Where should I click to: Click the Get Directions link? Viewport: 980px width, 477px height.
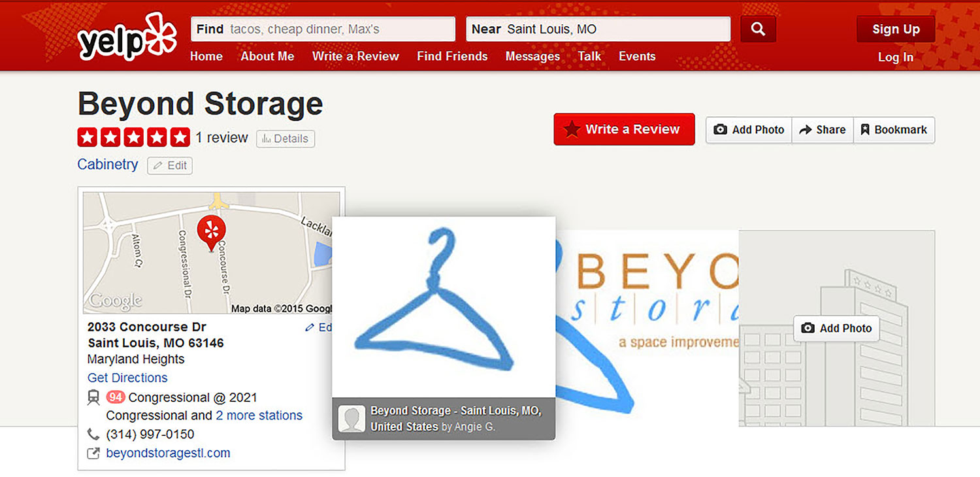coord(127,378)
